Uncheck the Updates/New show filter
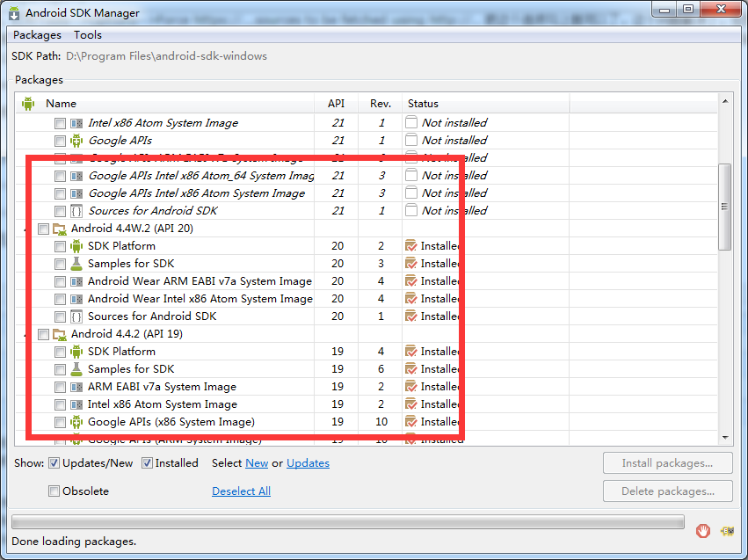The height and width of the screenshot is (560, 748). click(54, 463)
